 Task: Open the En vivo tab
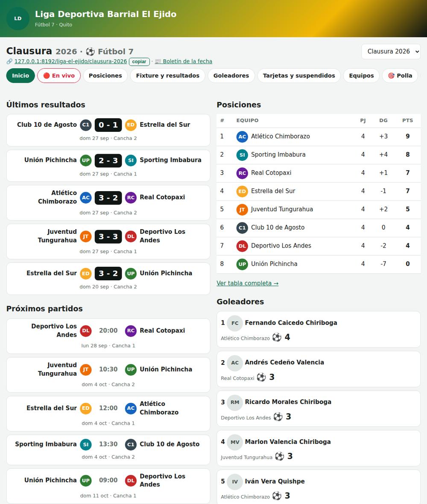59,76
